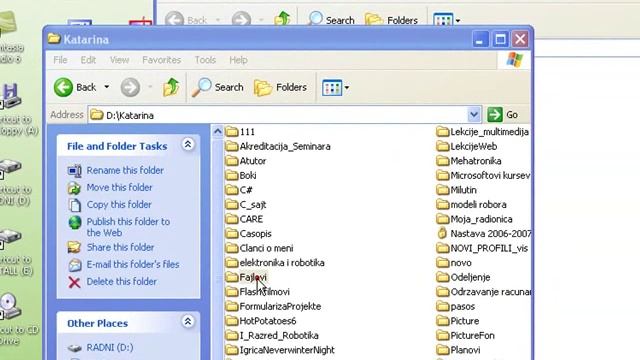Select the IgricaNeverwinterNight folder icon

click(232, 350)
